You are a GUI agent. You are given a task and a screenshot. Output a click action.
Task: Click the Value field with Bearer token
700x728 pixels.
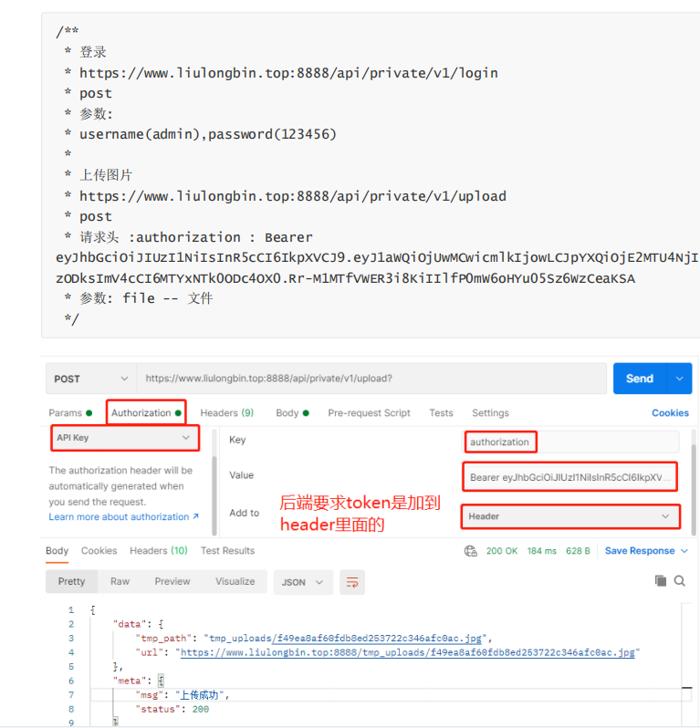pyautogui.click(x=569, y=477)
